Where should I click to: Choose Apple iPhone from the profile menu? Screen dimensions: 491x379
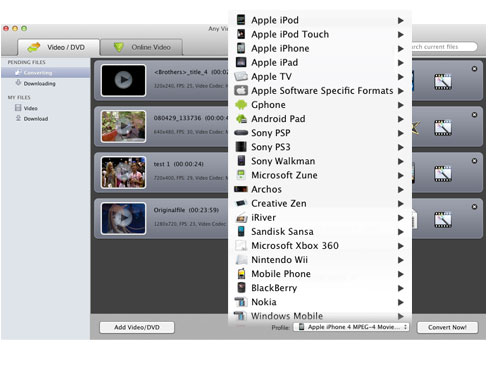[320, 48]
